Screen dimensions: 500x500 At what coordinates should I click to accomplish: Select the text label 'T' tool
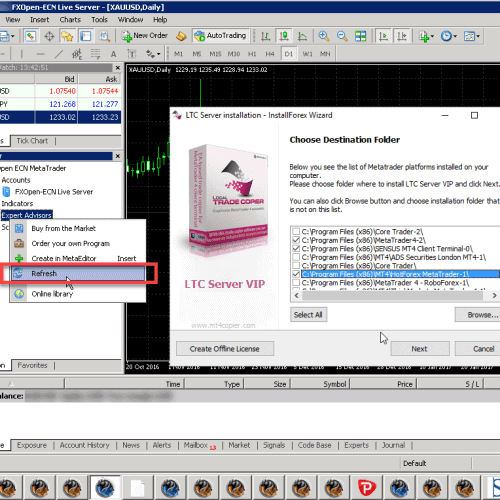pos(132,54)
